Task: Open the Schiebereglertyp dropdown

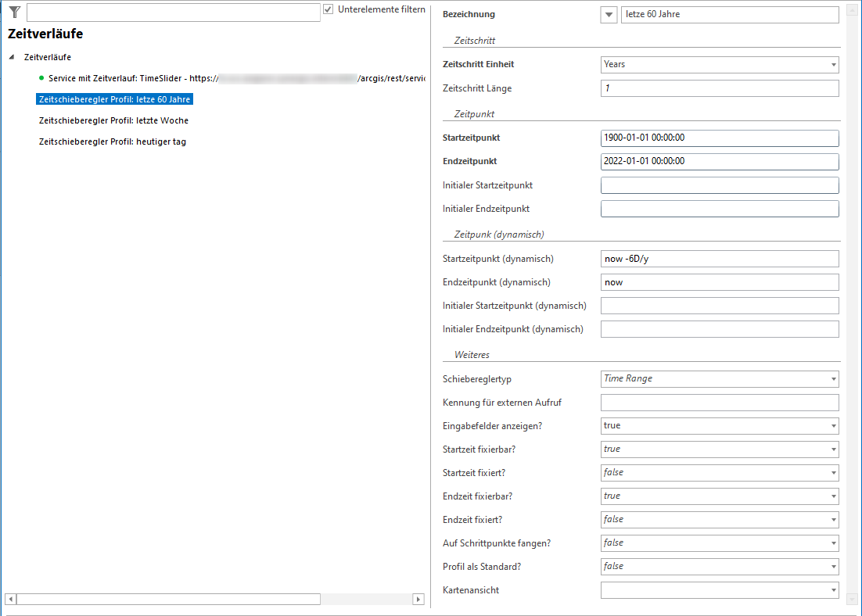Action: (x=833, y=379)
